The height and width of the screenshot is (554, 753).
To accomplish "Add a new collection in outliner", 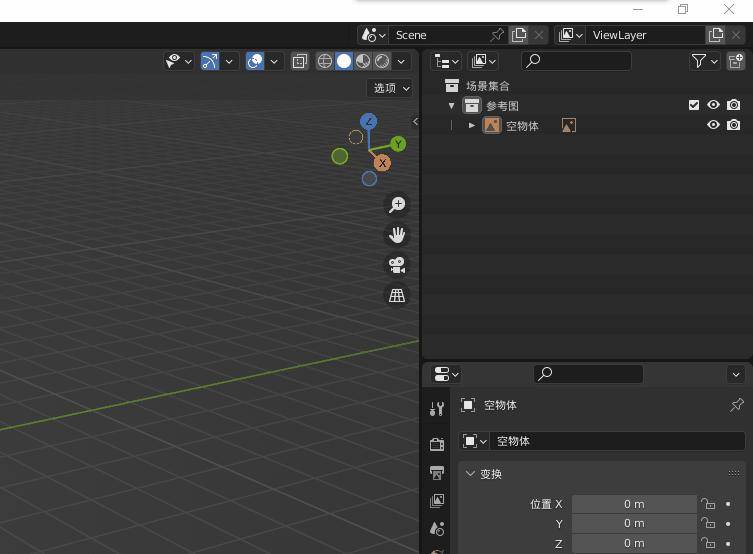I will point(736,61).
